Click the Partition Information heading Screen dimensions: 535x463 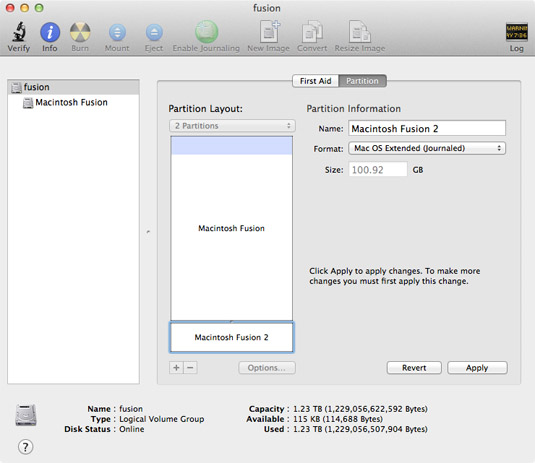tap(353, 108)
